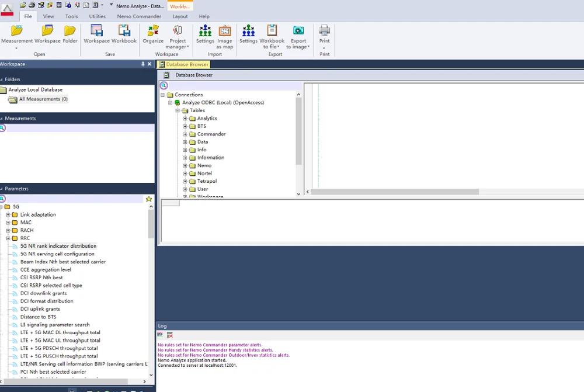Click the Measurements search field
The height and width of the screenshot is (392, 584).
tap(79, 128)
